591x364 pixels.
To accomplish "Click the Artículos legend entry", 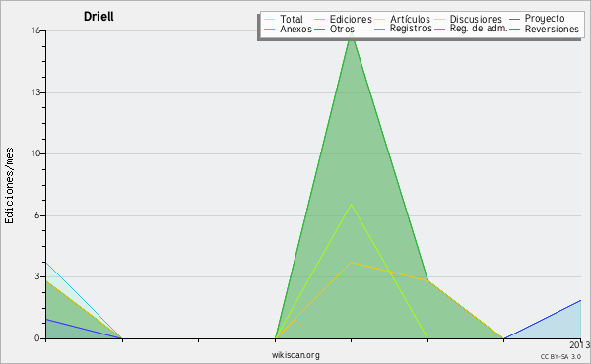I will (410, 19).
